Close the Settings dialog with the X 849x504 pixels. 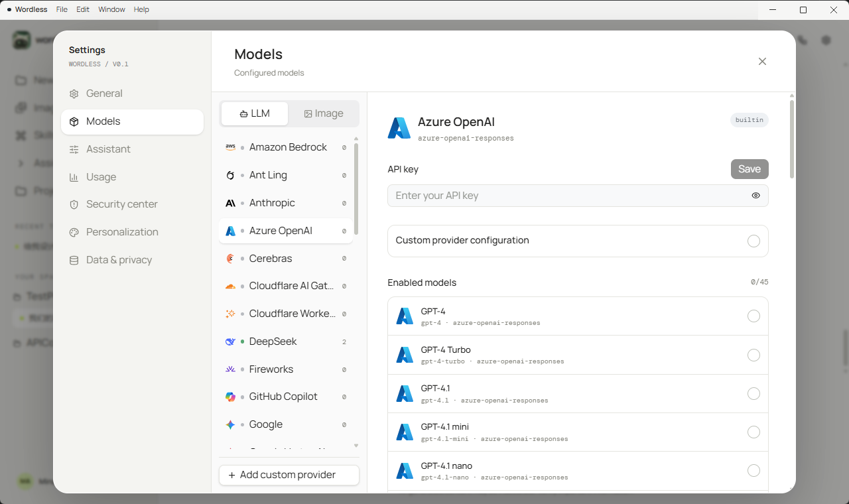point(762,62)
